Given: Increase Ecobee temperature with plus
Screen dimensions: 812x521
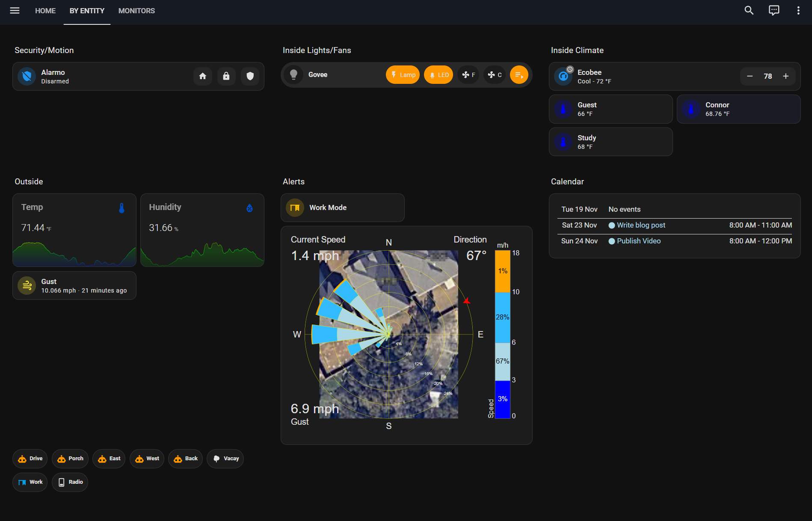Looking at the screenshot, I should tap(786, 76).
